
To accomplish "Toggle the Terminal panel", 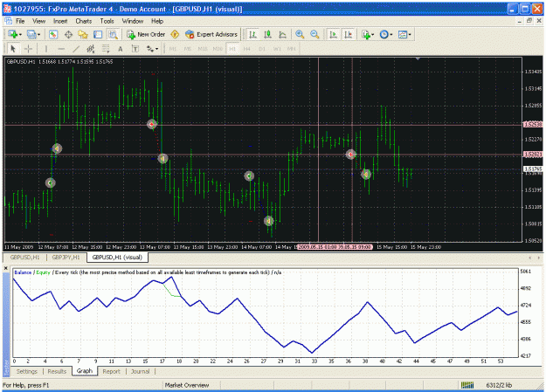I will click(98, 34).
